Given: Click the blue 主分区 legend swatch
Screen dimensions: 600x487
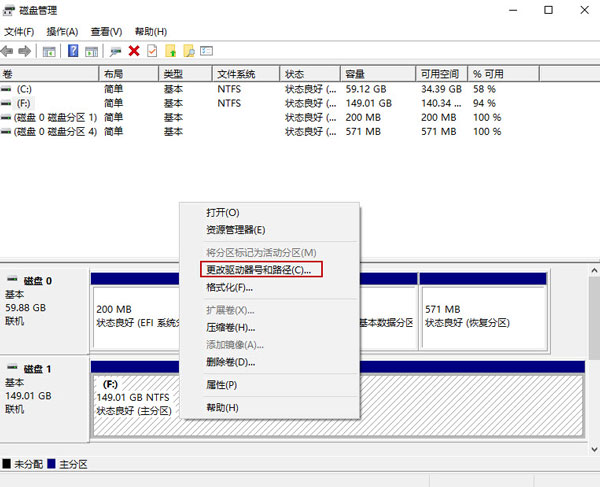Looking at the screenshot, I should [51, 464].
